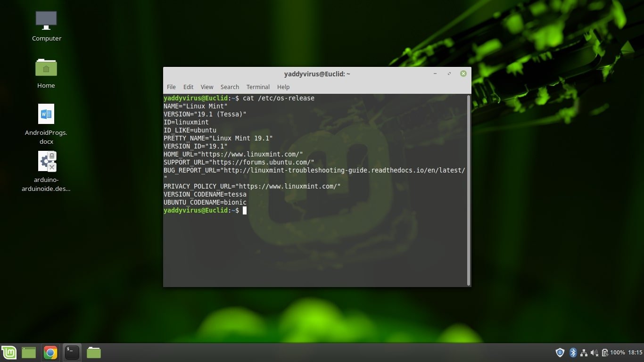The image size is (644, 362).
Task: Open the Update Manager shield tray icon
Action: pos(560,352)
